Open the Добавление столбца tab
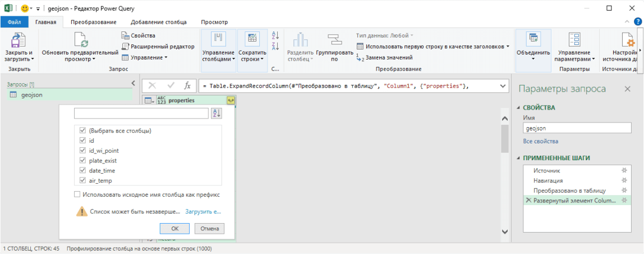The width and height of the screenshot is (644, 254). (x=158, y=22)
